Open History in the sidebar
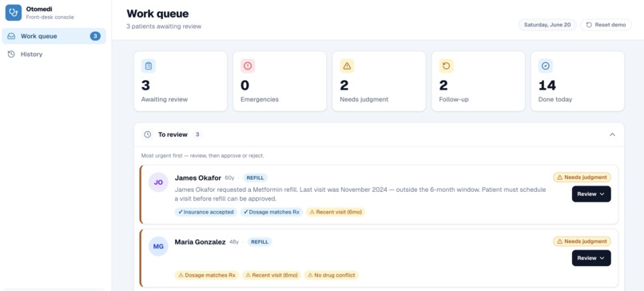This screenshot has height=291, width=644. (x=54, y=54)
